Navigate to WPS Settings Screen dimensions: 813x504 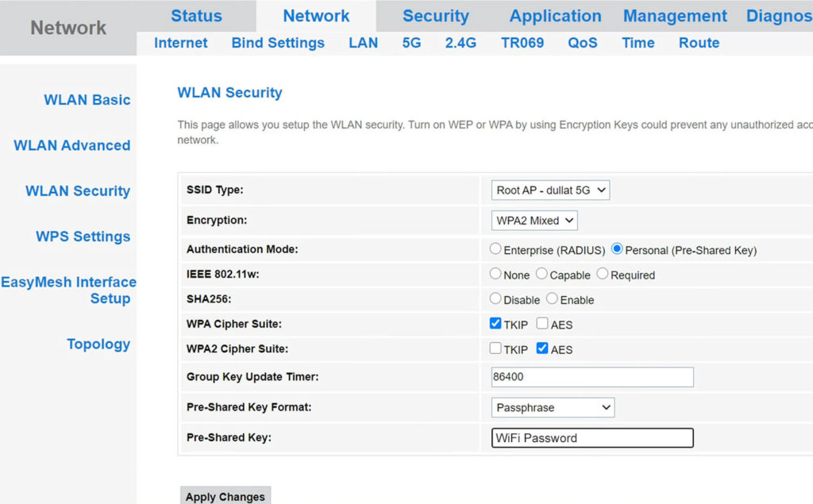tap(83, 237)
